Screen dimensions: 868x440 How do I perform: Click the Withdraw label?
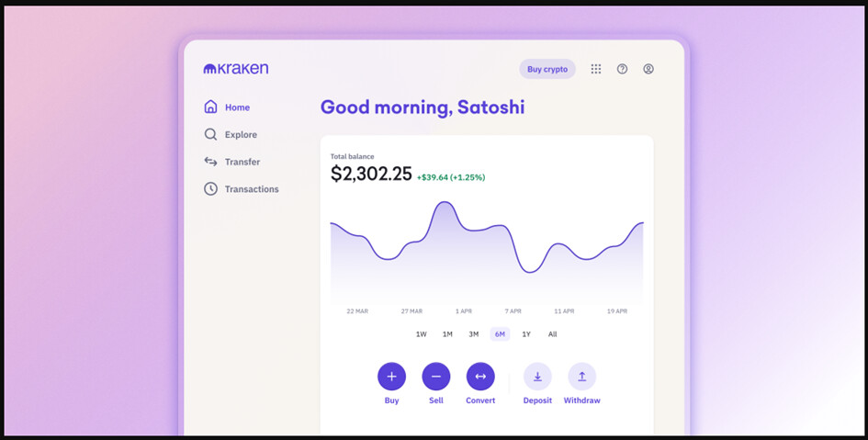[581, 401]
